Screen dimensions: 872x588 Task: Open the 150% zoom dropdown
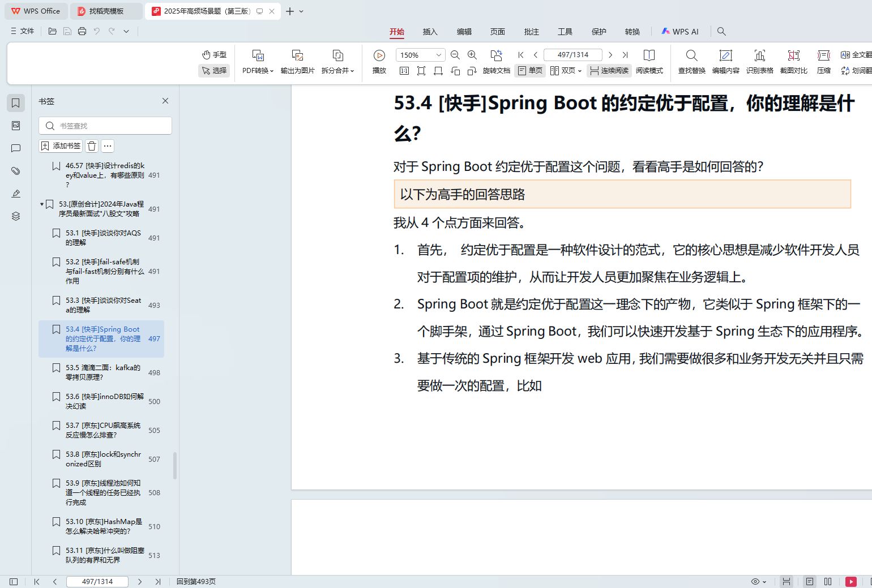click(x=439, y=55)
